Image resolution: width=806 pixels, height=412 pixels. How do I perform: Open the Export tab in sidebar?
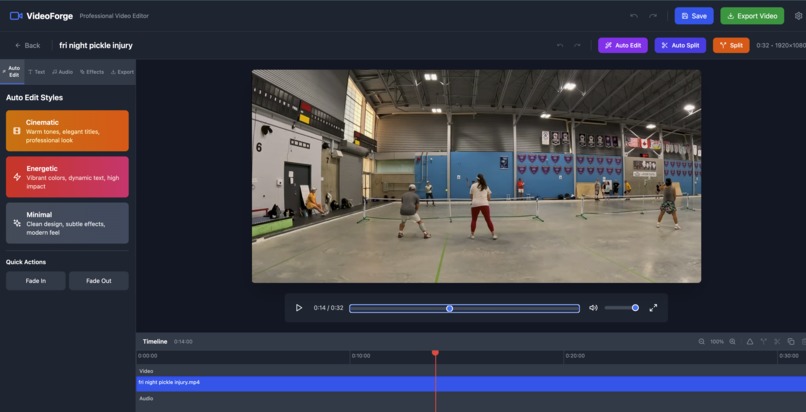click(122, 72)
